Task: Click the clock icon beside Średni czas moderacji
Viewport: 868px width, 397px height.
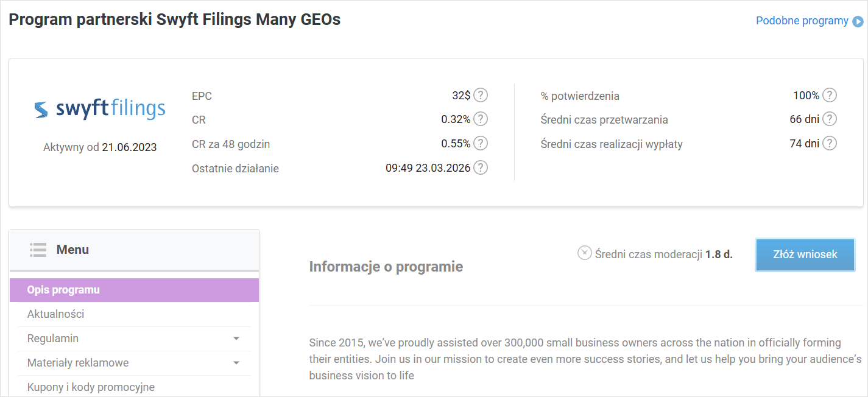Action: pos(585,253)
